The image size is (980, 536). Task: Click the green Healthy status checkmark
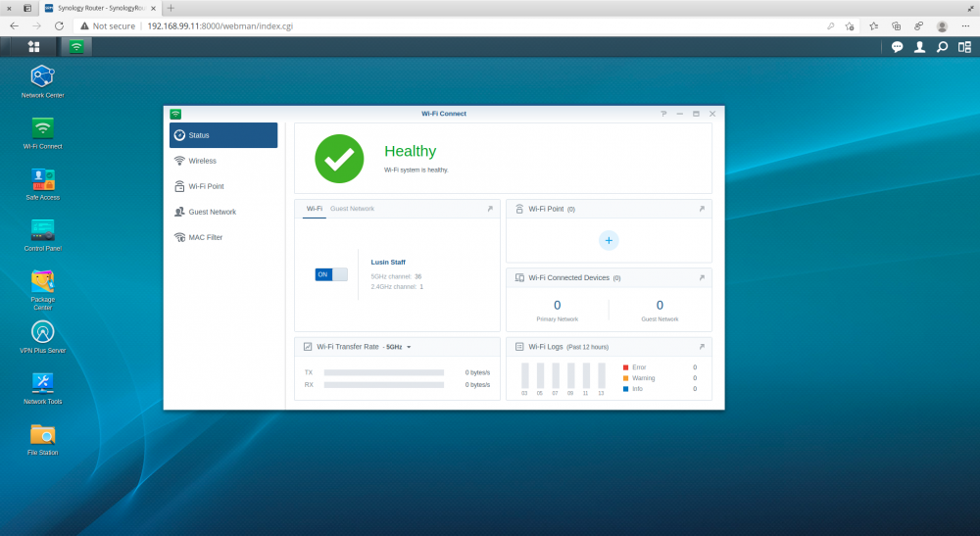(x=339, y=159)
